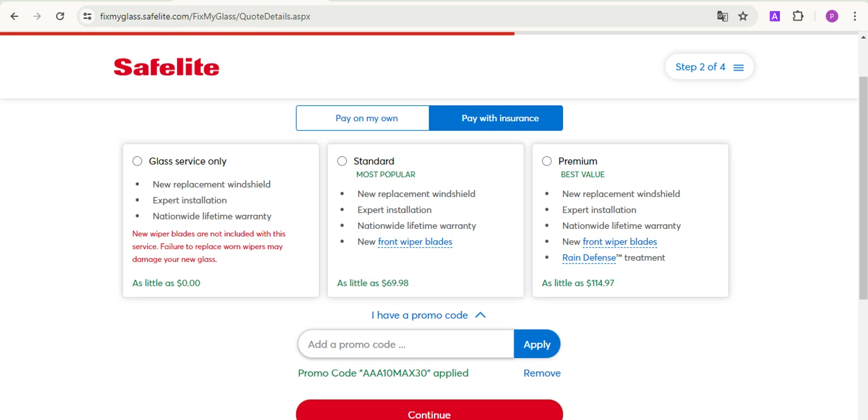Open Chrome three-dot menu

pyautogui.click(x=855, y=16)
